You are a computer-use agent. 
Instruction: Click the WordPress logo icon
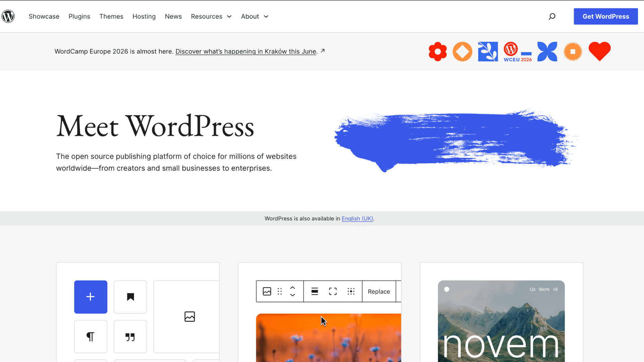pyautogui.click(x=8, y=16)
